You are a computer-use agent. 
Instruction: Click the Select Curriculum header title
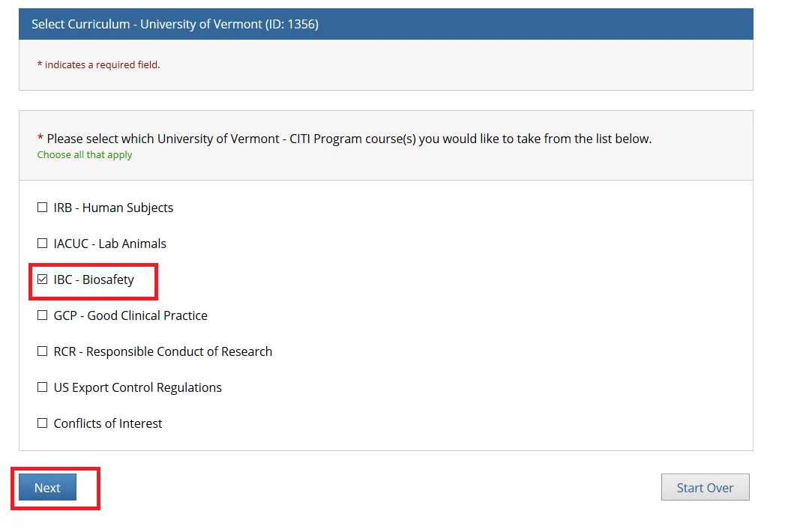click(175, 25)
